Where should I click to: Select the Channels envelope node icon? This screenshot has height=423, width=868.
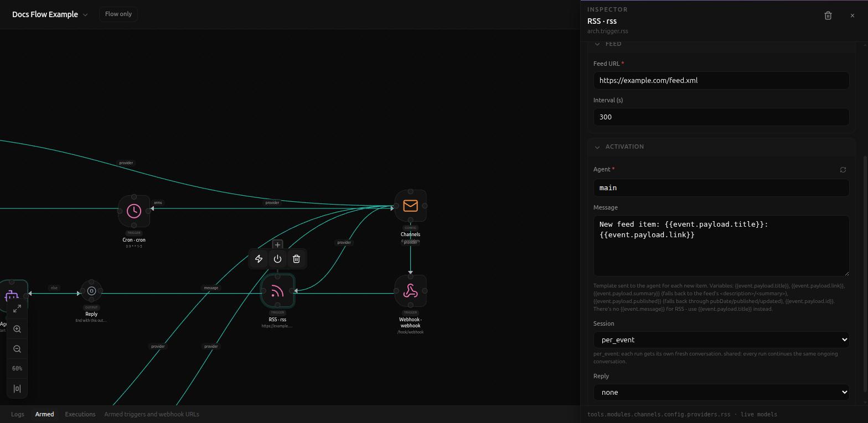410,206
